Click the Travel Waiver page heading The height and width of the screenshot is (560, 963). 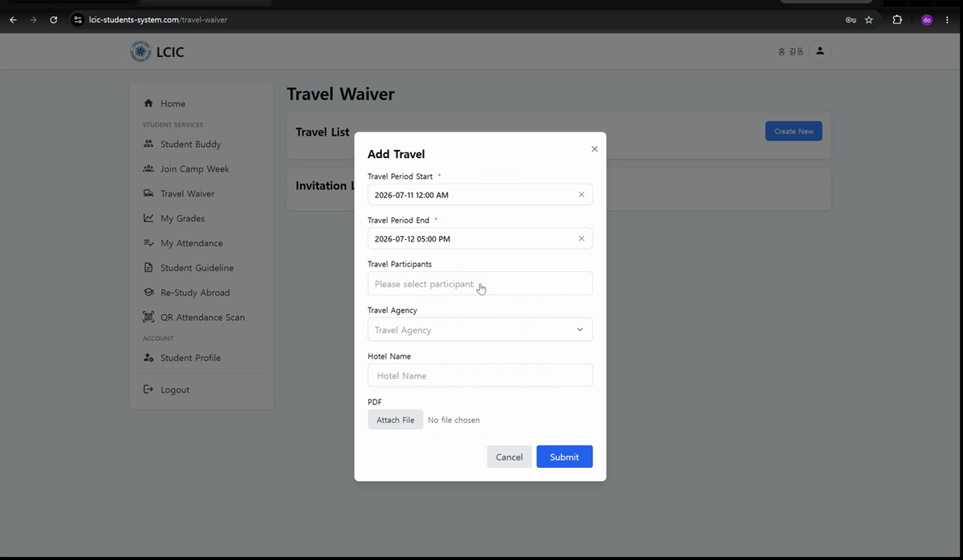[340, 94]
